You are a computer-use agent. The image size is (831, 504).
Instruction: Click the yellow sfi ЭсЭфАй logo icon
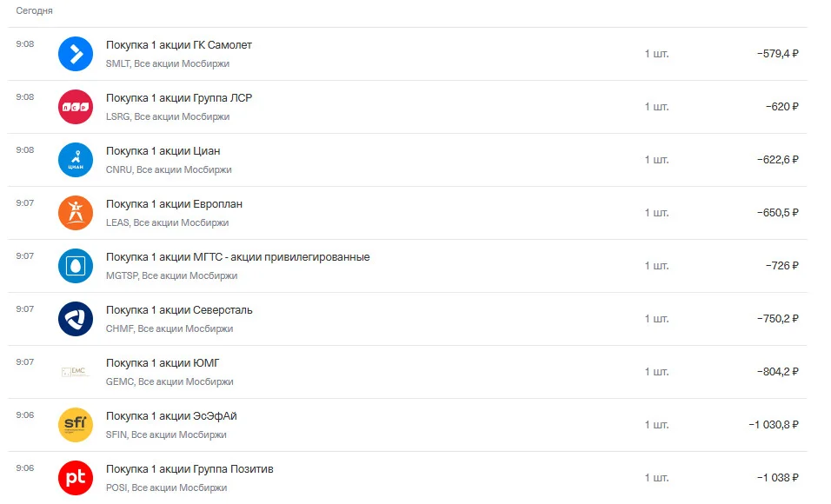(76, 425)
